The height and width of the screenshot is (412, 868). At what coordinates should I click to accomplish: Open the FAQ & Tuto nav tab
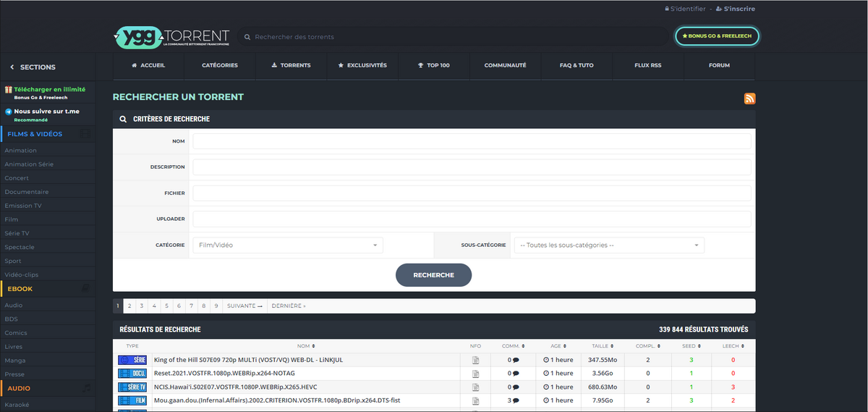576,65
